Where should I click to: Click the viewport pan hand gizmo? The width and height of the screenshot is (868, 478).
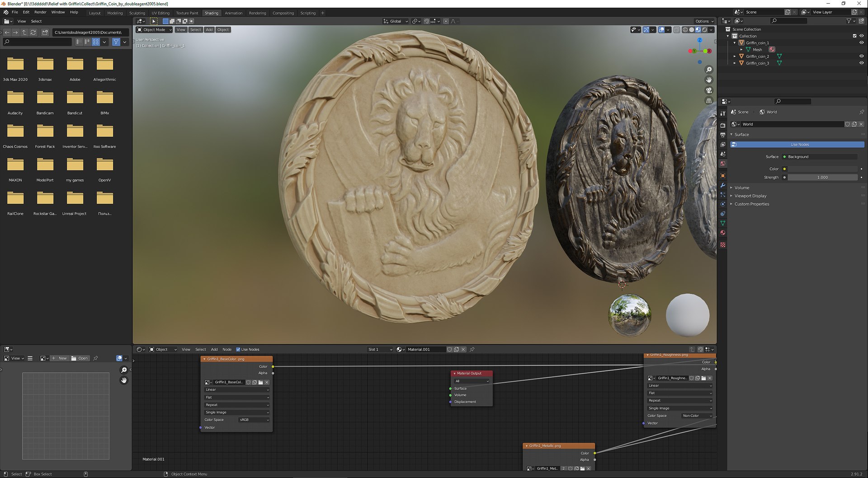[709, 80]
